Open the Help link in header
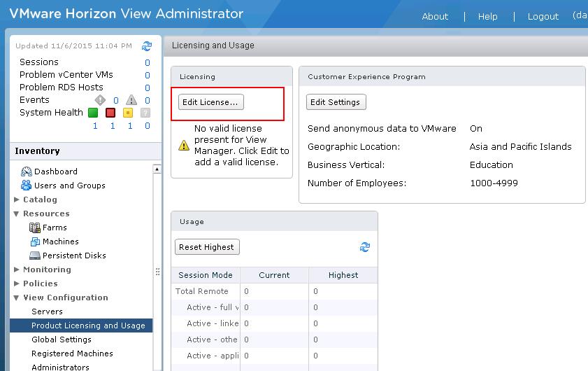This screenshot has height=371, width=588. (x=487, y=16)
